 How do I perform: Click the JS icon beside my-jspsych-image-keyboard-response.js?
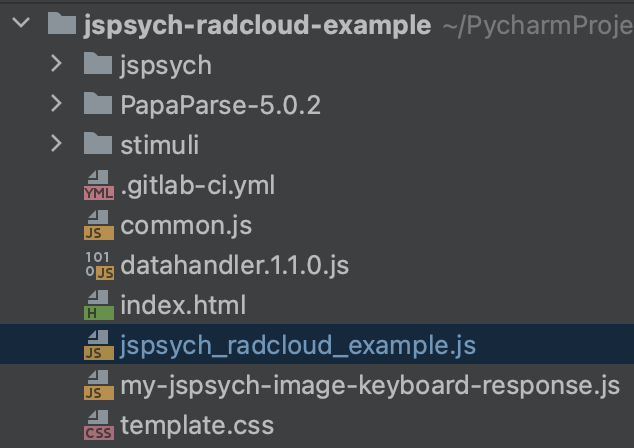click(x=98, y=386)
